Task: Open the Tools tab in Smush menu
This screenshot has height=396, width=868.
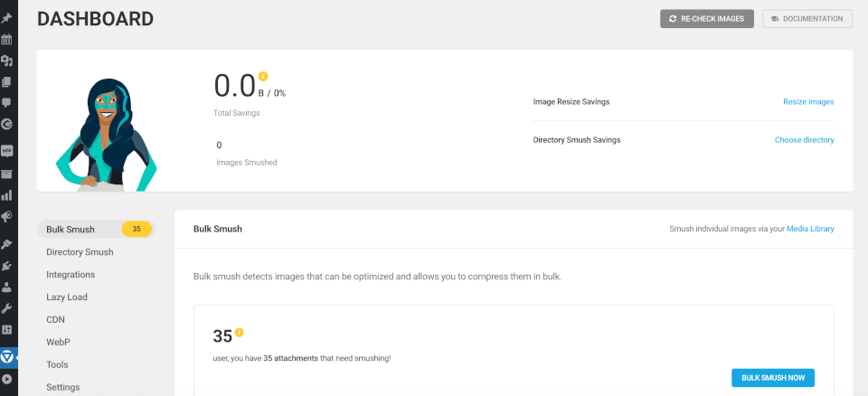Action: [x=57, y=364]
